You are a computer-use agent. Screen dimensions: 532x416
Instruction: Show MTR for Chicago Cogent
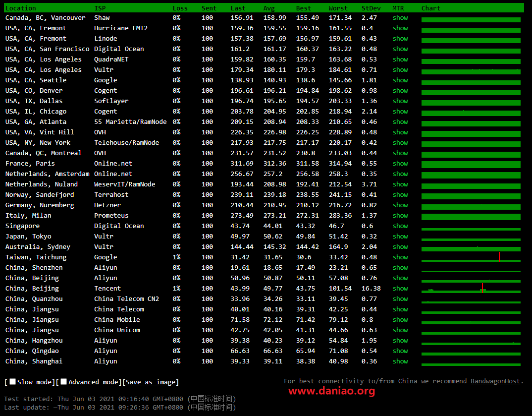click(x=400, y=112)
